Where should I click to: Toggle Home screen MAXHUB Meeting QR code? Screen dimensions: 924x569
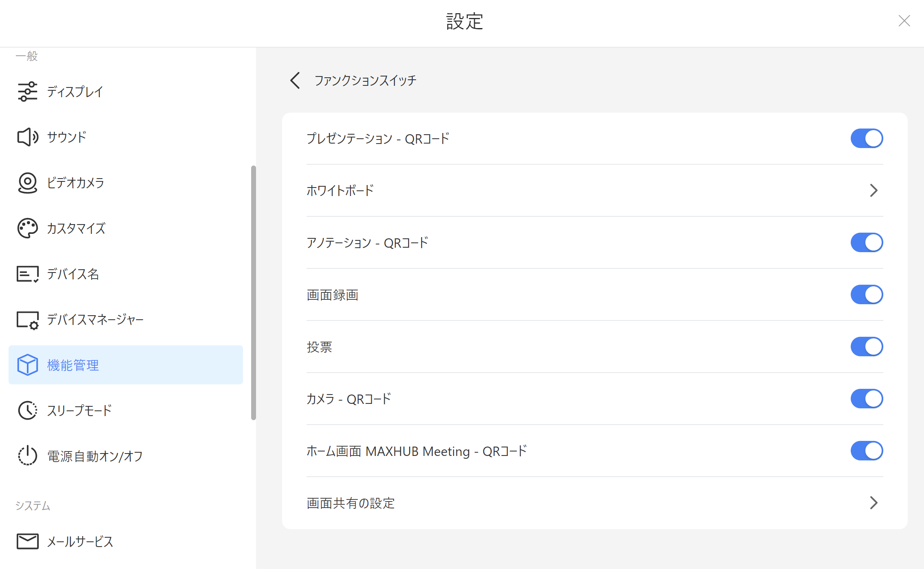[x=867, y=451]
